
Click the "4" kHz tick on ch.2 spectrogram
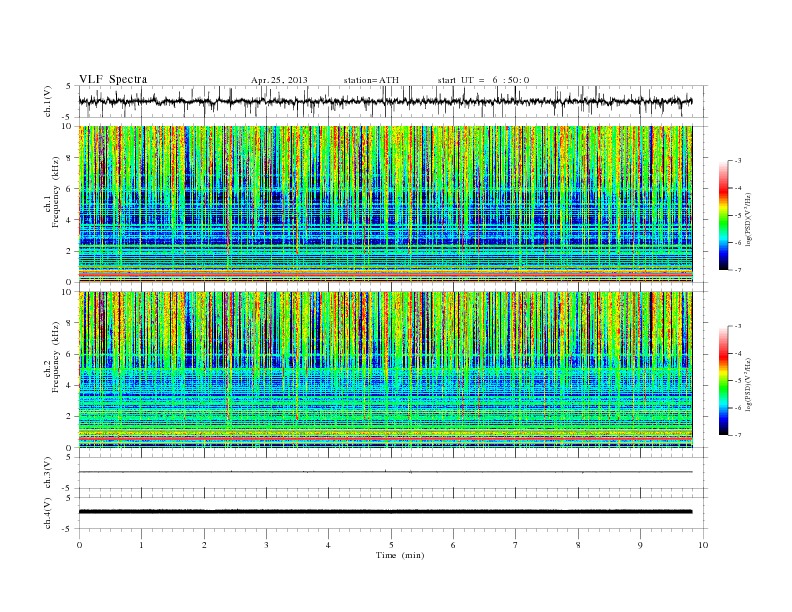pyautogui.click(x=69, y=385)
